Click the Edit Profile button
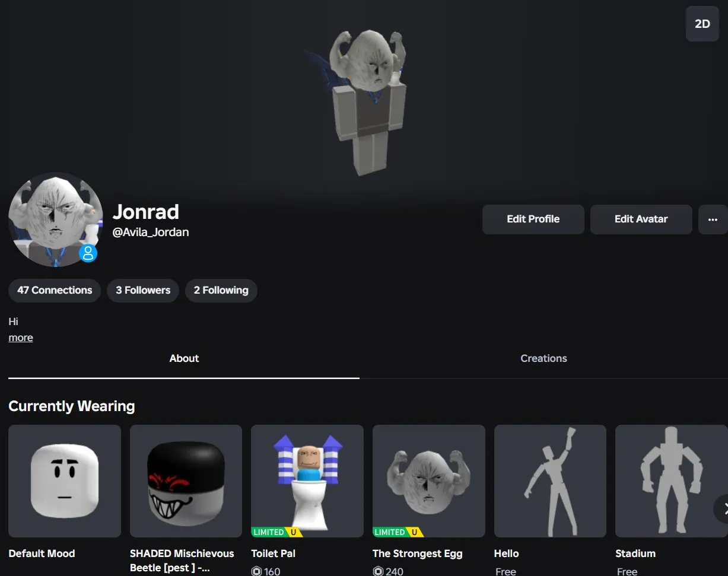Image resolution: width=728 pixels, height=576 pixels. click(533, 219)
